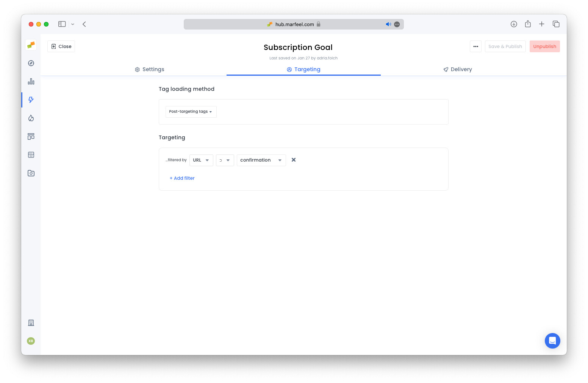The width and height of the screenshot is (588, 383).
Task: Switch to the Delivery tab
Action: point(457,69)
